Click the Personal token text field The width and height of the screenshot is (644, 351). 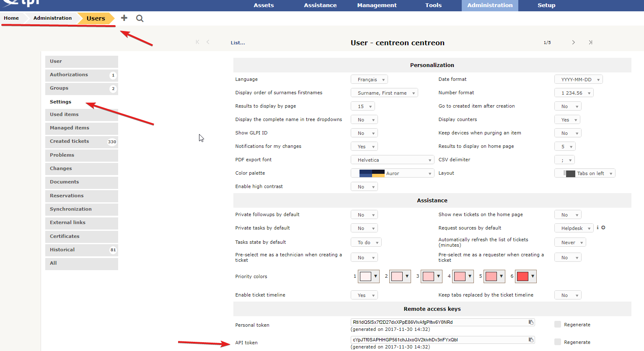[438, 322]
